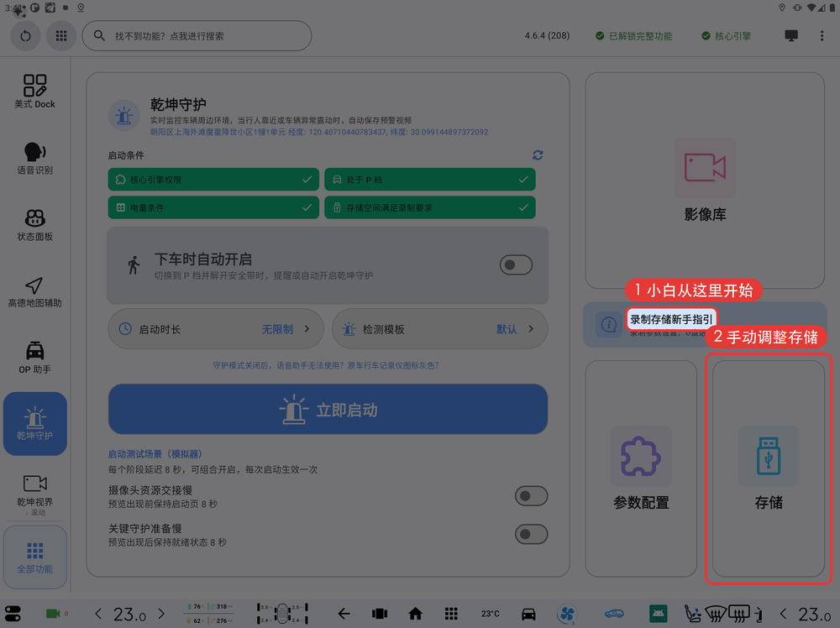This screenshot has height=628, width=840.
Task: Click the green dashcam camera icon in the bottom bar
Action: (x=52, y=613)
